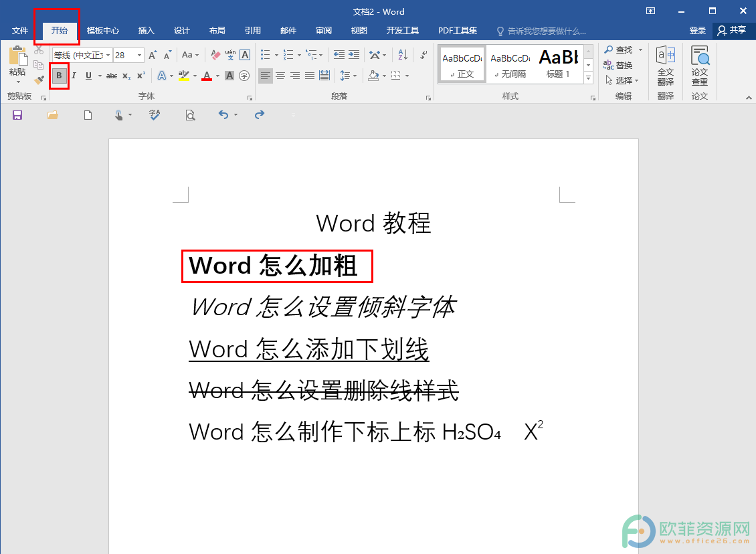Open the font dialog box launcher
The height and width of the screenshot is (554, 756).
(x=250, y=98)
